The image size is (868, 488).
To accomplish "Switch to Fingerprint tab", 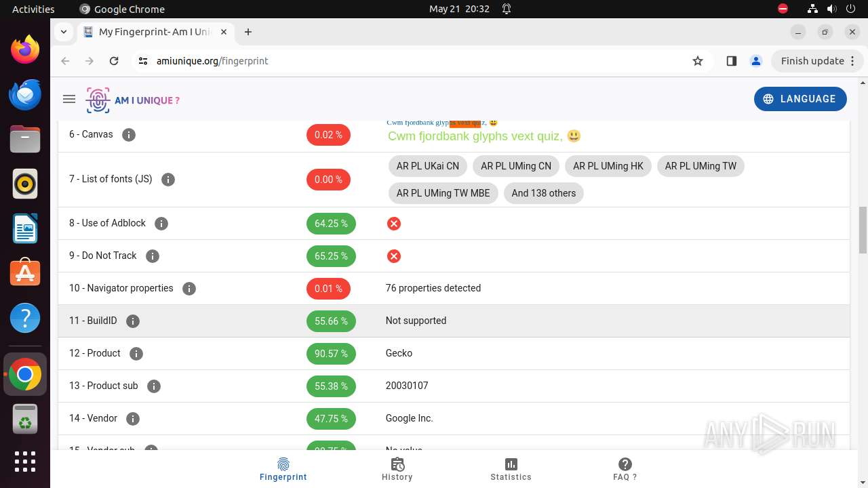I will 283,469.
